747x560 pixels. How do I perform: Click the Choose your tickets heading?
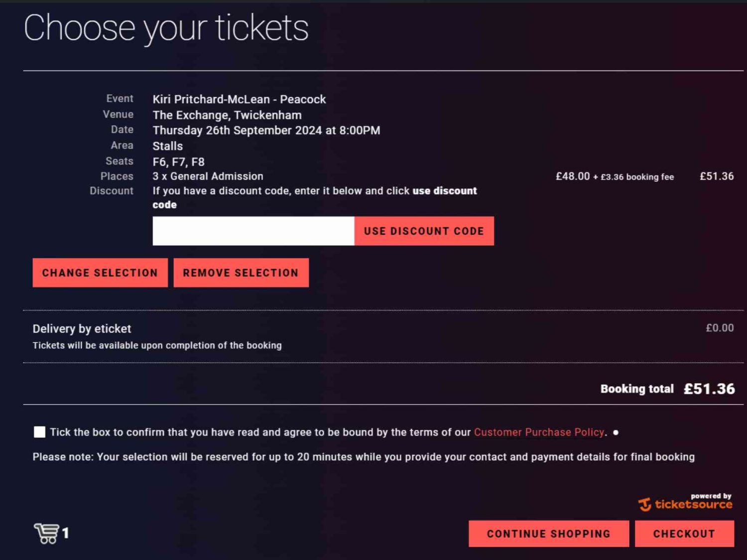166,28
